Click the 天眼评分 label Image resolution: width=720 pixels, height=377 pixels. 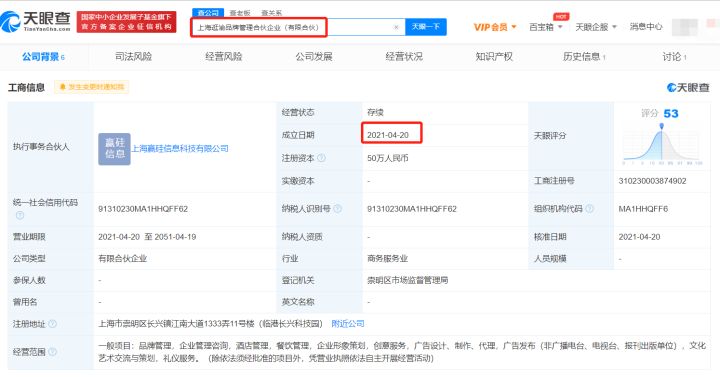(x=550, y=136)
